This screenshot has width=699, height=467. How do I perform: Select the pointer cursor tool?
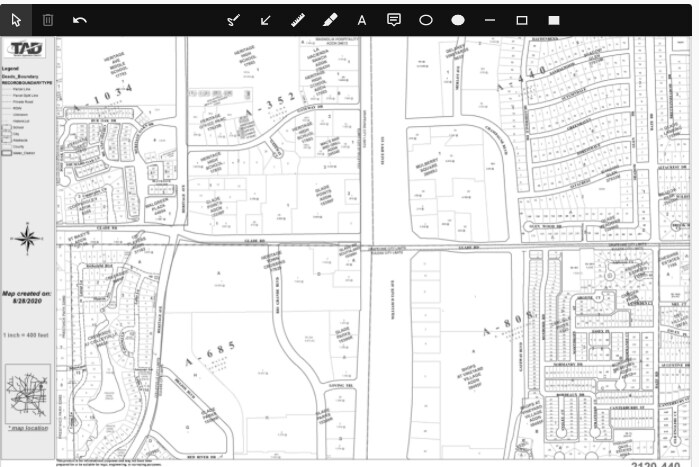[16, 20]
